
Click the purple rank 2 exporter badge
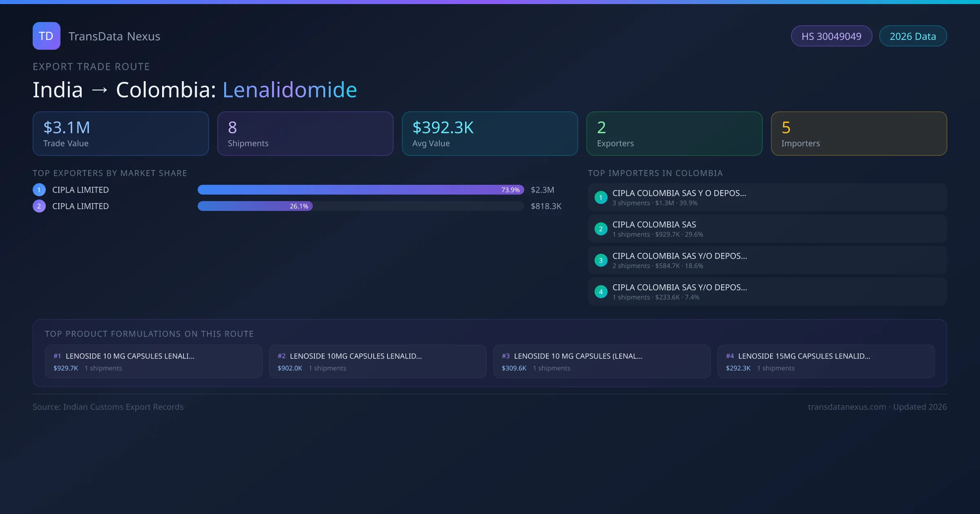pyautogui.click(x=39, y=206)
